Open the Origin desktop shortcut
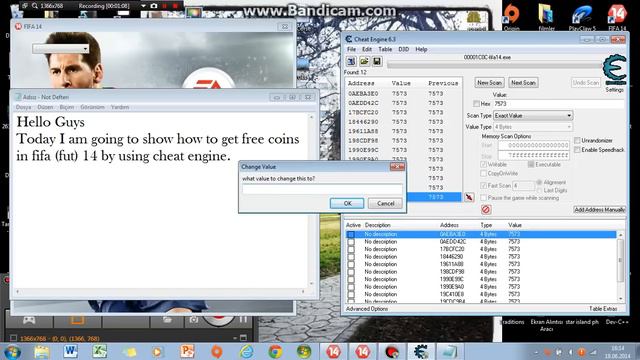This screenshot has height=360, width=640. 511,16
